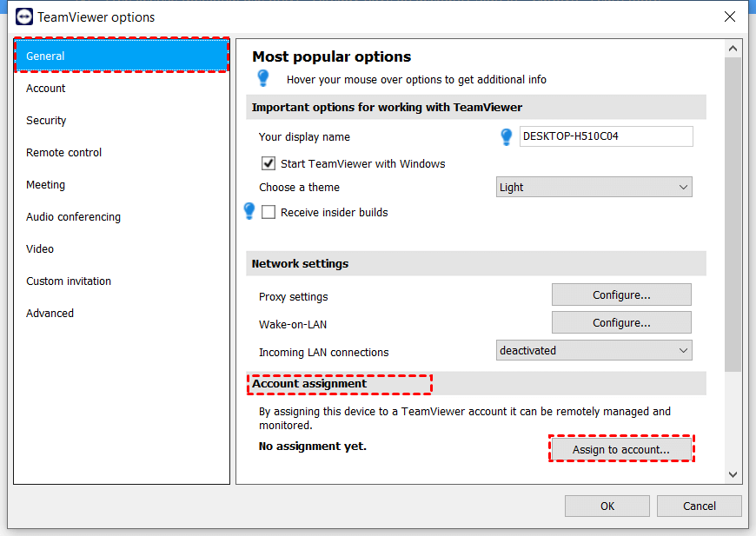Click Configure button for Proxy settings
The image size is (756, 536).
pos(621,295)
